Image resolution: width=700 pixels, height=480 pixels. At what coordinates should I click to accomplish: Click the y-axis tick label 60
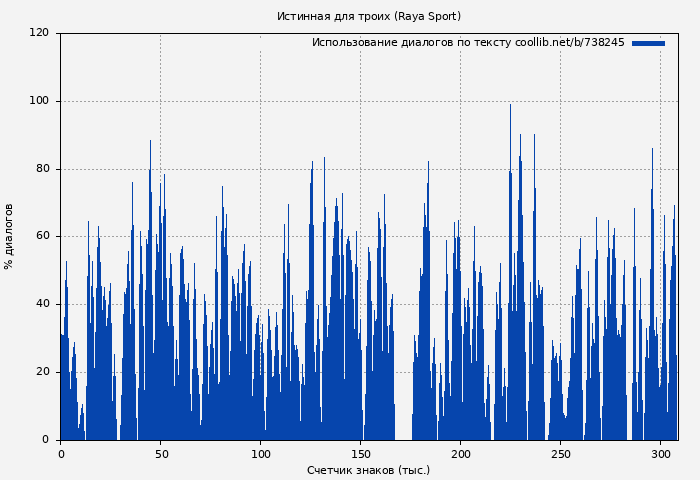pos(42,237)
